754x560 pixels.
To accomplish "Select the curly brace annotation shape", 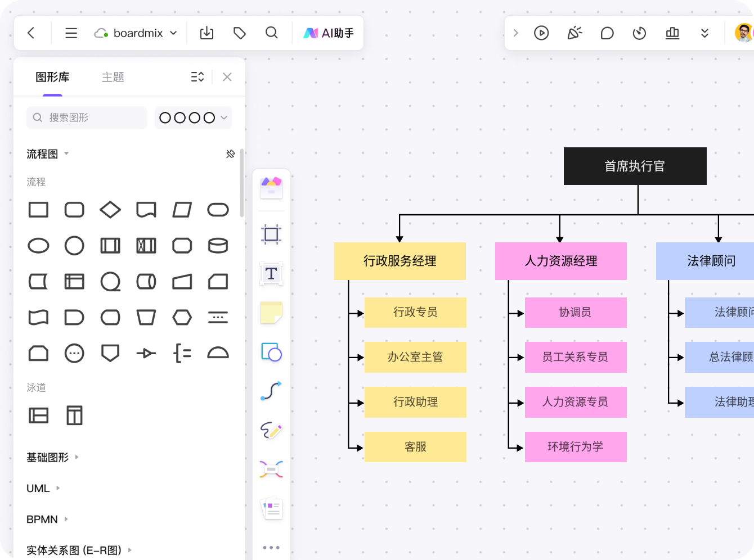I will click(x=182, y=354).
